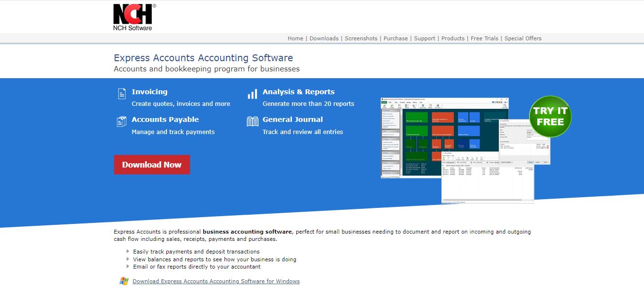644x289 pixels.
Task: Click Download Express Accounts Accounting Software for Windows link
Action: point(216,281)
